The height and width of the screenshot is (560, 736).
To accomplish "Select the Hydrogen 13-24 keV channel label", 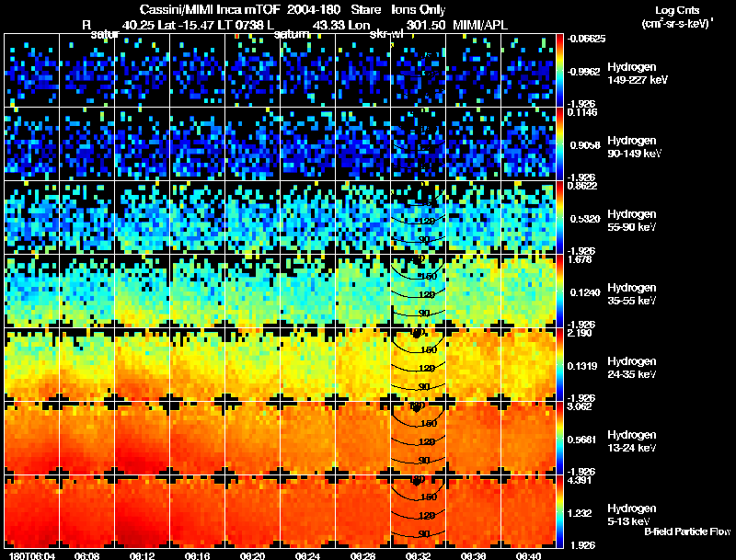I will (x=632, y=441).
